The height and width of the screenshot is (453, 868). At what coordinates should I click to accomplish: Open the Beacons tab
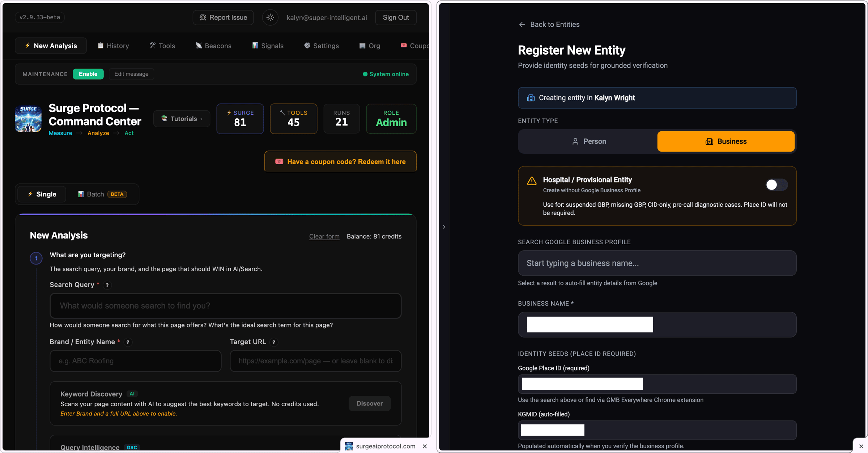(x=213, y=46)
